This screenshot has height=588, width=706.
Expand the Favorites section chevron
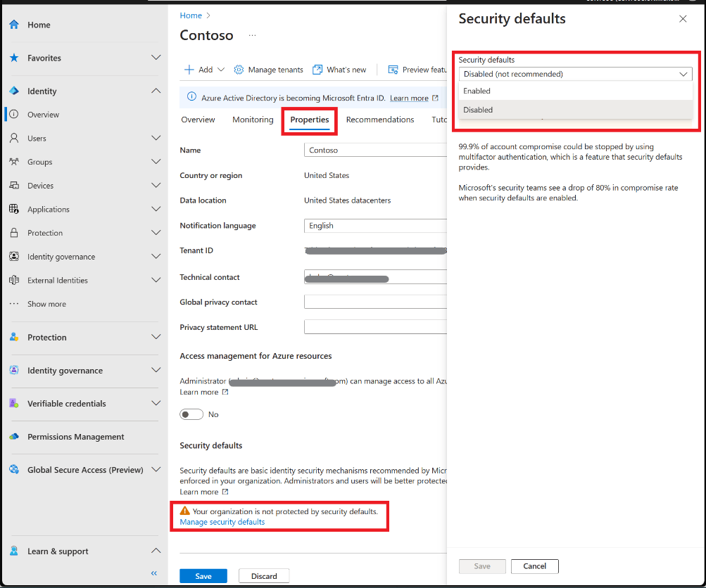coord(156,58)
